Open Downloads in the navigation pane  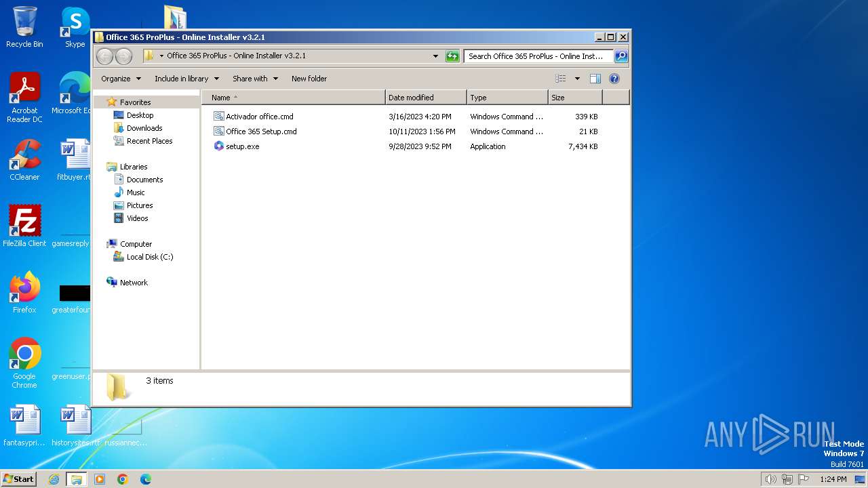tap(144, 128)
